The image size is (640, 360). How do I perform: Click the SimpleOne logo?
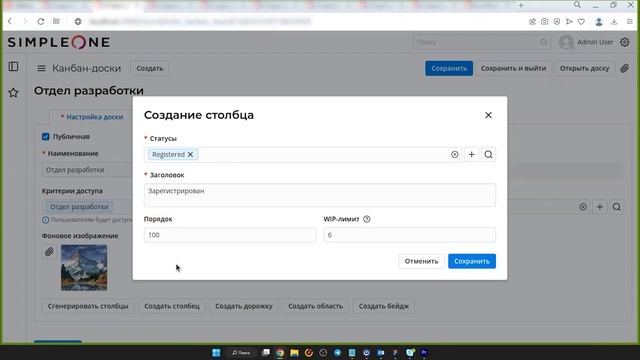click(59, 42)
